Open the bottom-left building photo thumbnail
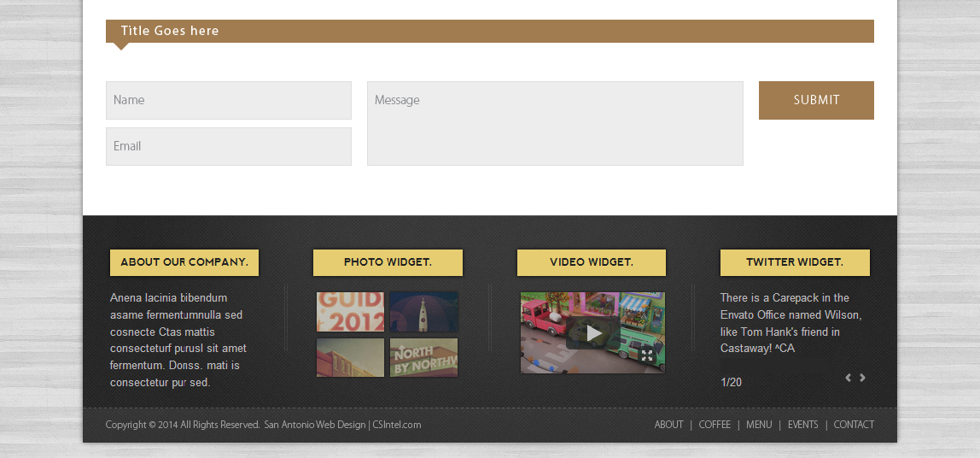The width and height of the screenshot is (980, 458). 351,357
